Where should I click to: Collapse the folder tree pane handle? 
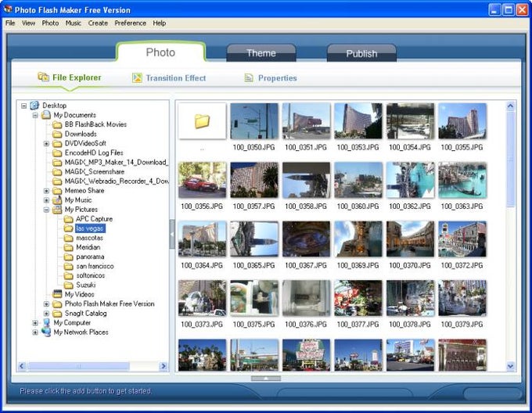coord(172,234)
